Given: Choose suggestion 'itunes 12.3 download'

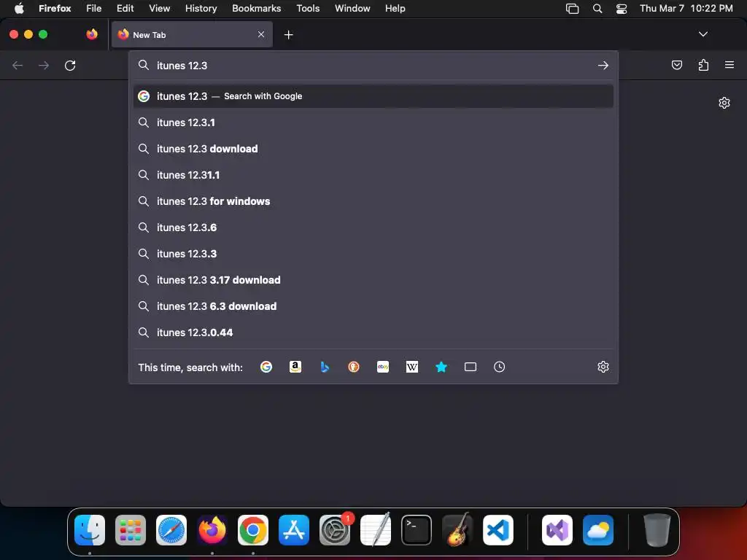Looking at the screenshot, I should tap(373, 149).
